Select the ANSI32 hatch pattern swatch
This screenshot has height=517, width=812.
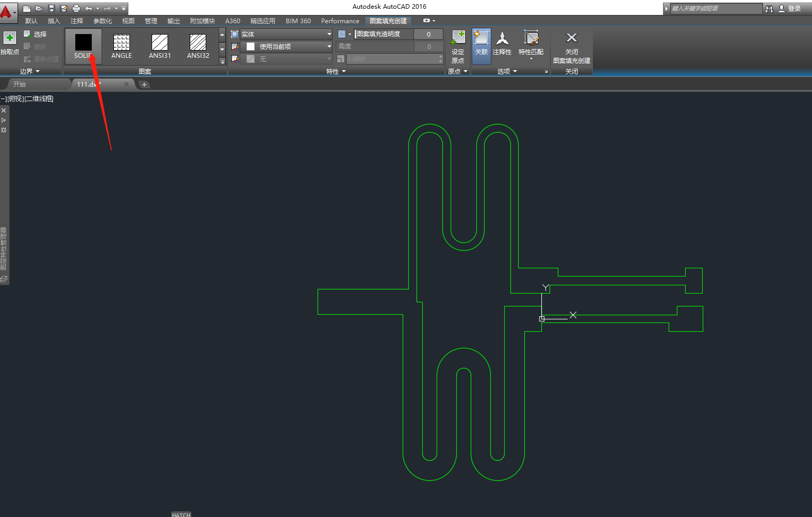tap(198, 46)
